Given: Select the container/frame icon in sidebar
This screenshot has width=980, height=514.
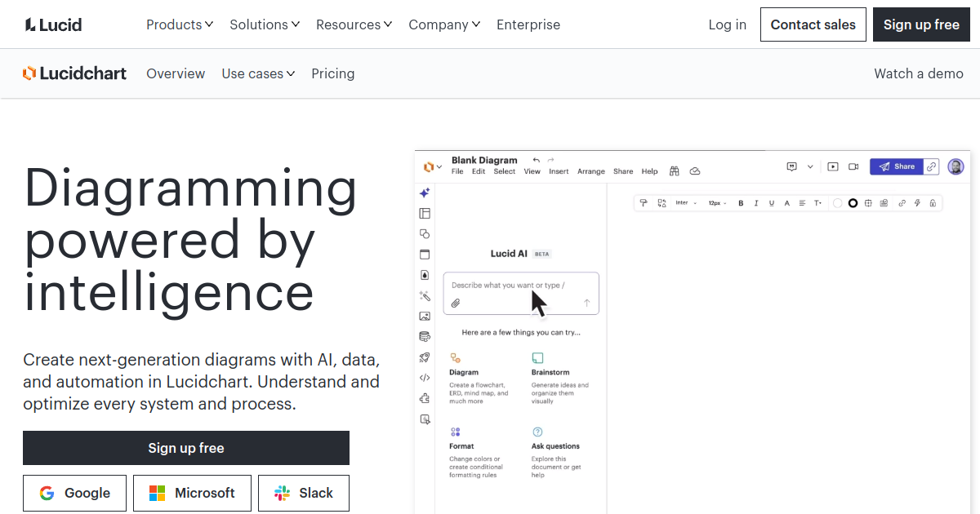Looking at the screenshot, I should 425,255.
